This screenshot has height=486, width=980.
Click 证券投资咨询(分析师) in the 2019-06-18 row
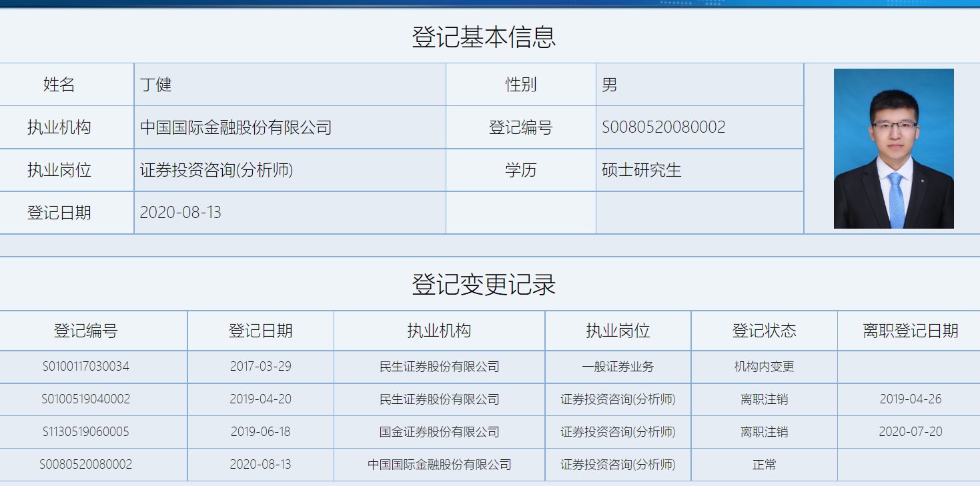pos(618,432)
